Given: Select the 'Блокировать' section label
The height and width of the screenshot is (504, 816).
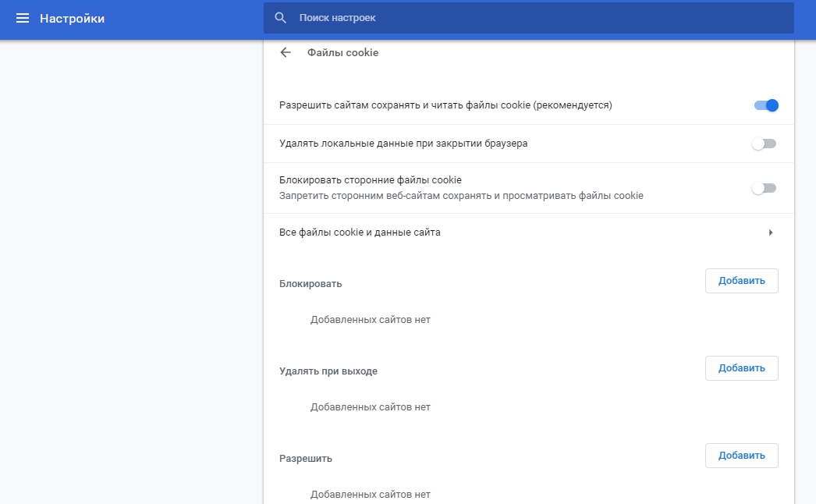Looking at the screenshot, I should pyautogui.click(x=310, y=284).
